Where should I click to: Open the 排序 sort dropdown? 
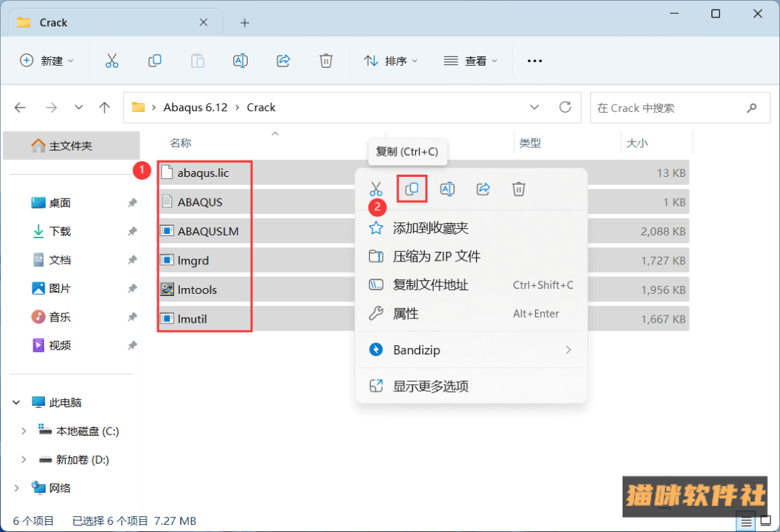click(x=391, y=61)
